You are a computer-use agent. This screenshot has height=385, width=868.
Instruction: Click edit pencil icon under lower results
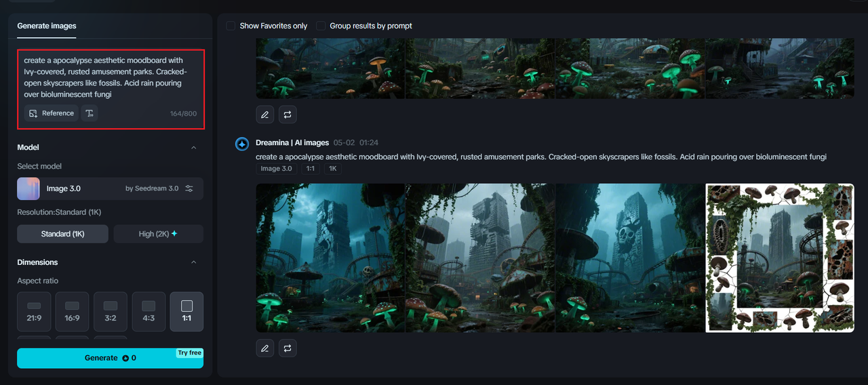(x=265, y=348)
